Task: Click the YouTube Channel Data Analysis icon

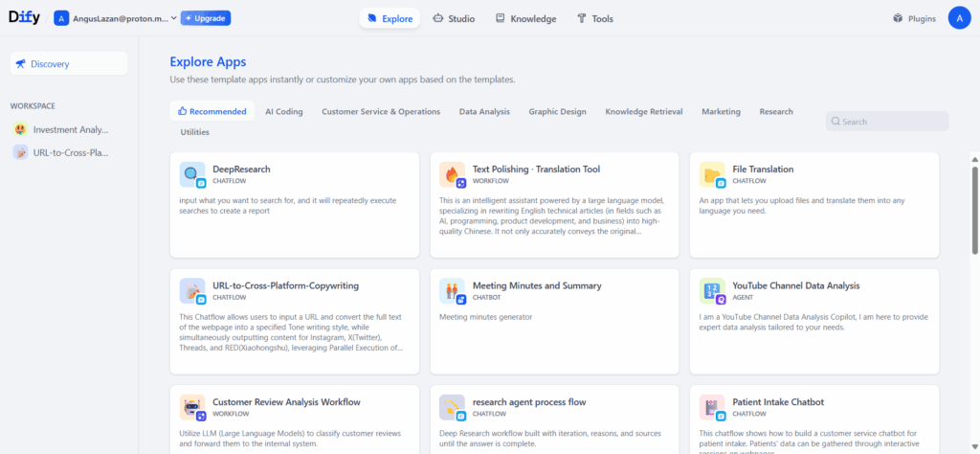Action: coord(712,291)
